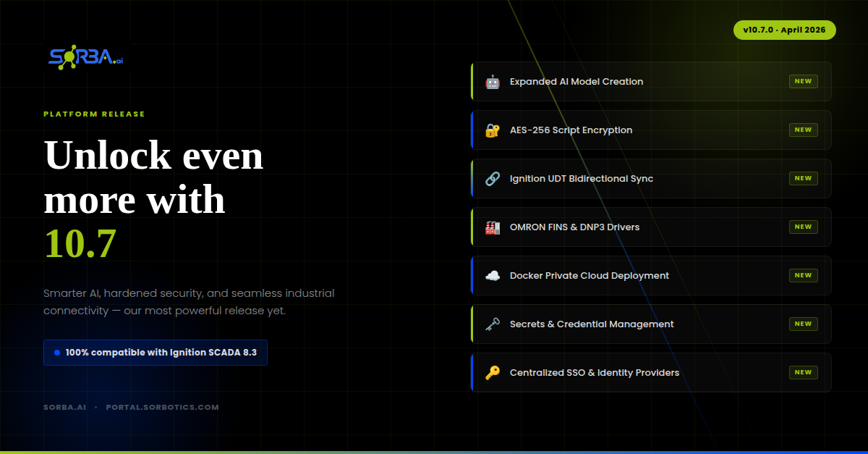Click the Unlock even more with headline
This screenshot has height=454, width=868.
point(153,177)
